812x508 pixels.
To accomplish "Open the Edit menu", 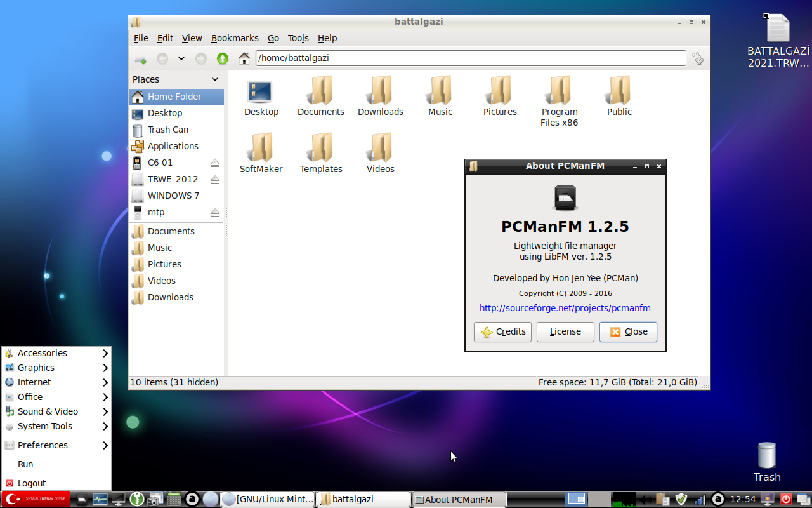I will point(165,38).
